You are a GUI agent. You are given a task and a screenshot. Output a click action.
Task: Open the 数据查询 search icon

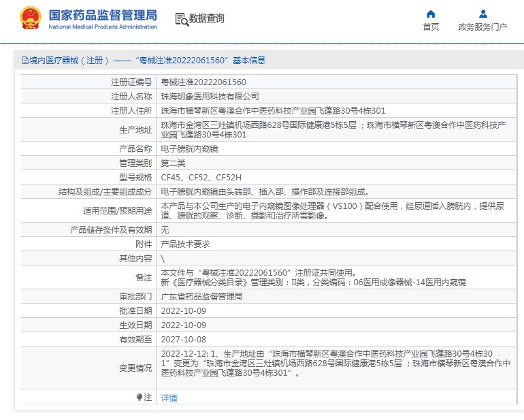tap(182, 19)
